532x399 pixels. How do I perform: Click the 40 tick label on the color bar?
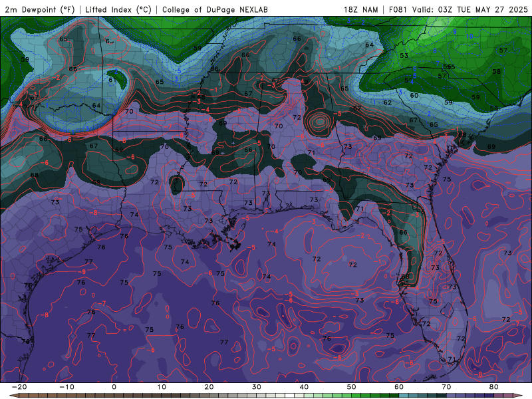click(x=304, y=387)
